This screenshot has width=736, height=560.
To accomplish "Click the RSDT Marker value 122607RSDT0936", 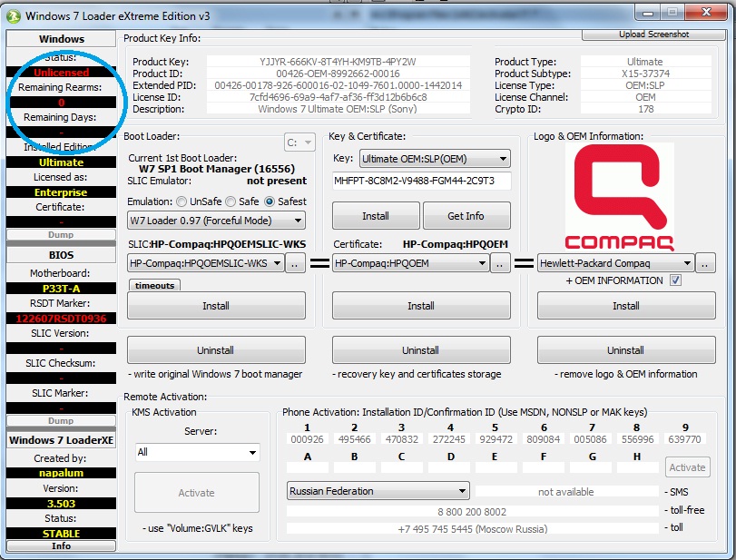I will (x=61, y=319).
